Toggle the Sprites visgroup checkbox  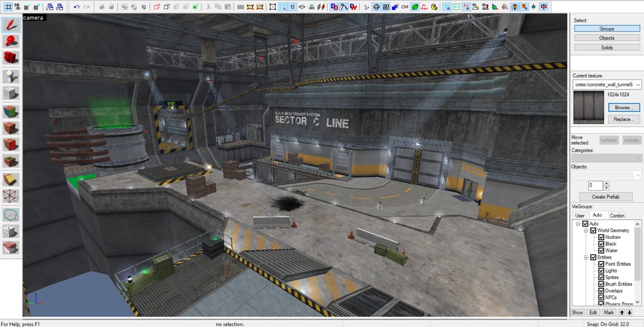coord(601,278)
